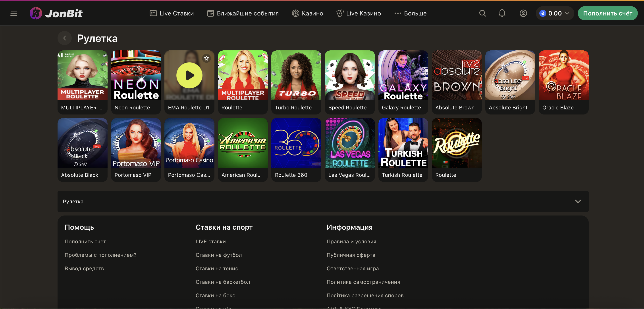Open Galaxy Roulette game
644x309 pixels.
pos(403,82)
